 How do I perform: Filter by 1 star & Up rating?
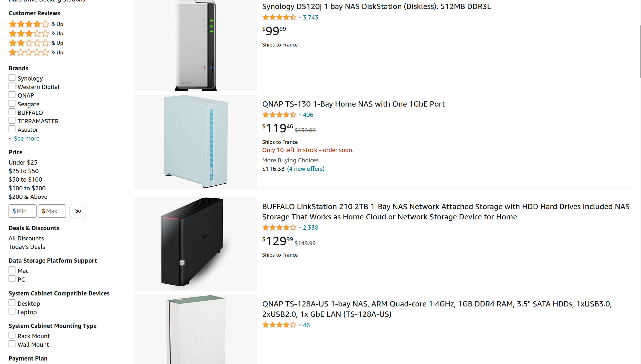pyautogui.click(x=36, y=52)
